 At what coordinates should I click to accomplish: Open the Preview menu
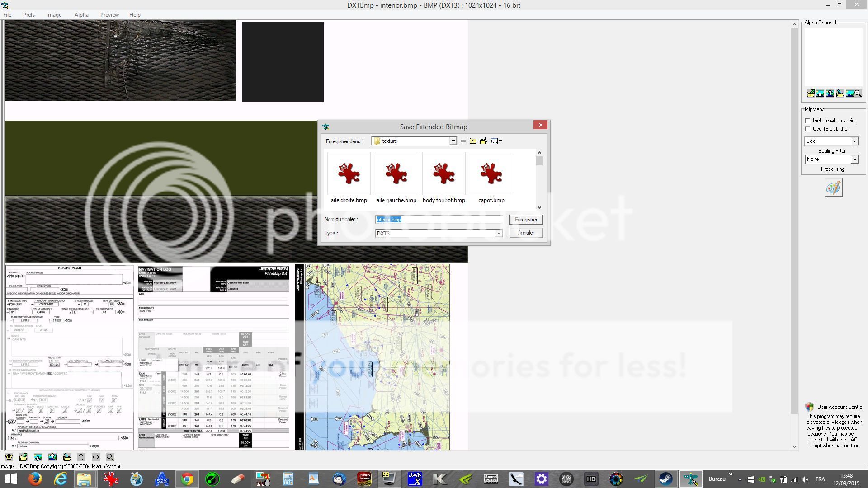[109, 15]
